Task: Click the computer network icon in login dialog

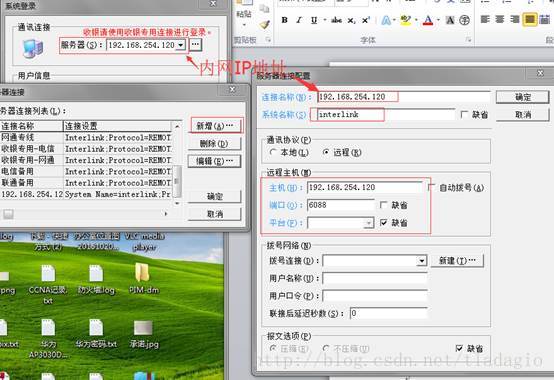Action: (33, 48)
